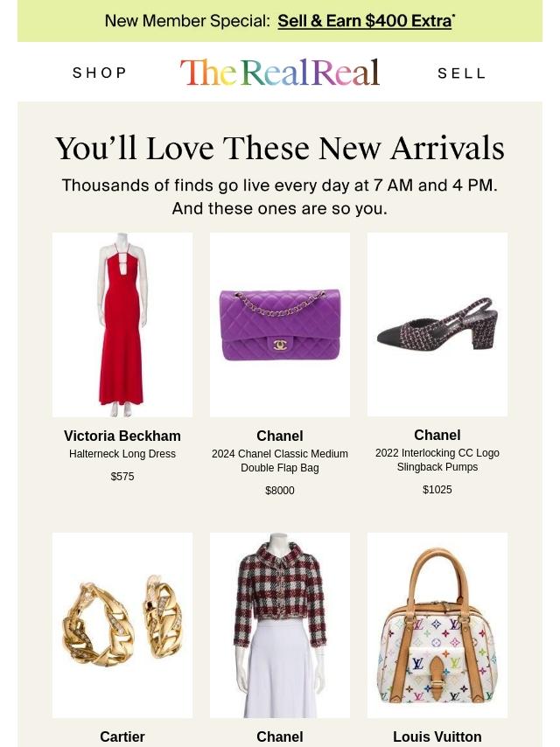
Task: Open 2024 Chanel Classic Medium Double Flap Bag
Action: pyautogui.click(x=280, y=461)
